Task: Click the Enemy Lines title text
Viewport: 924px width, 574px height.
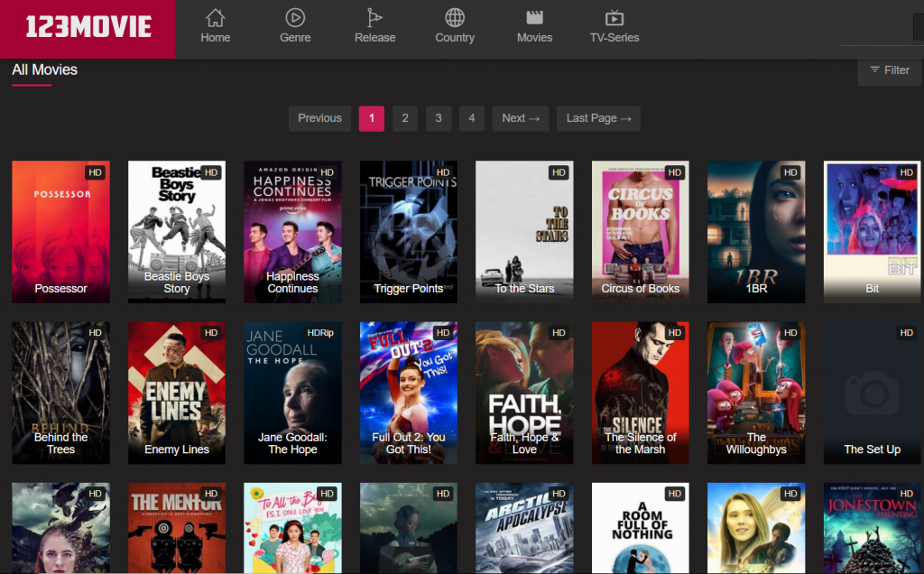Action: point(177,449)
